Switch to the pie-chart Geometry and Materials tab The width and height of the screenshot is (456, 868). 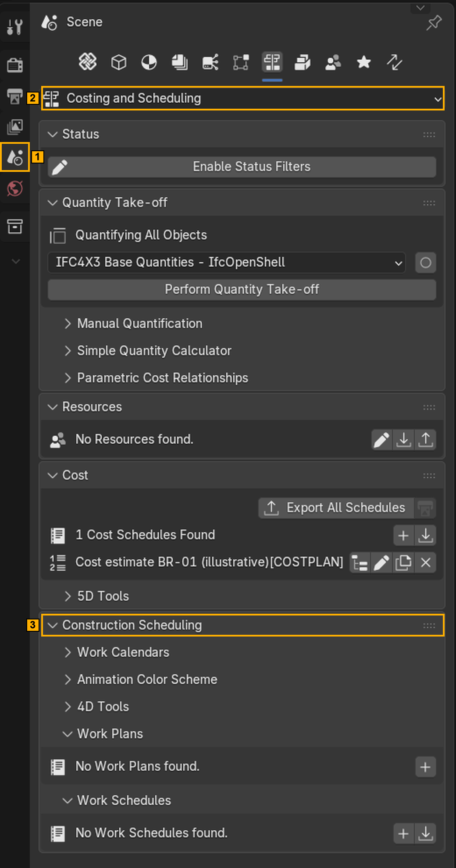click(149, 62)
